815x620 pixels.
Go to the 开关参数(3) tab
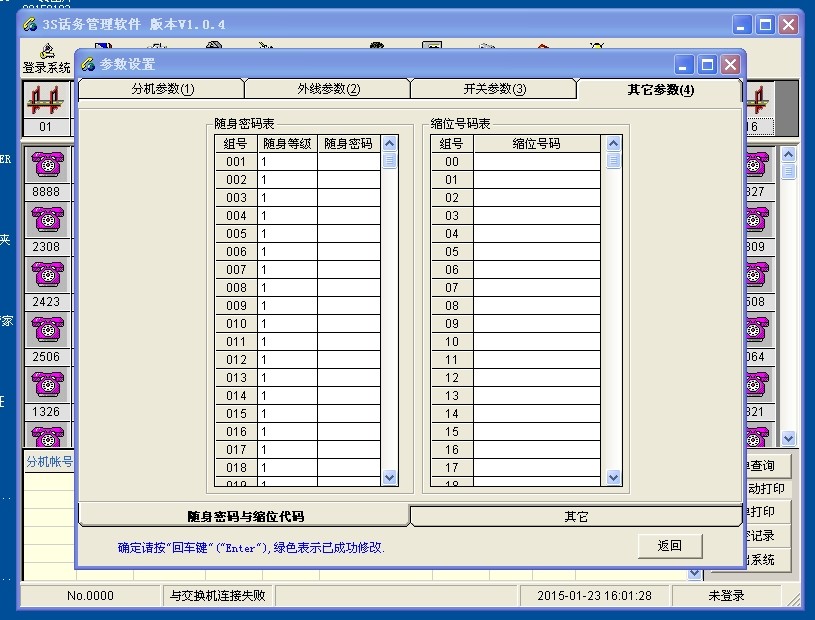[x=494, y=89]
